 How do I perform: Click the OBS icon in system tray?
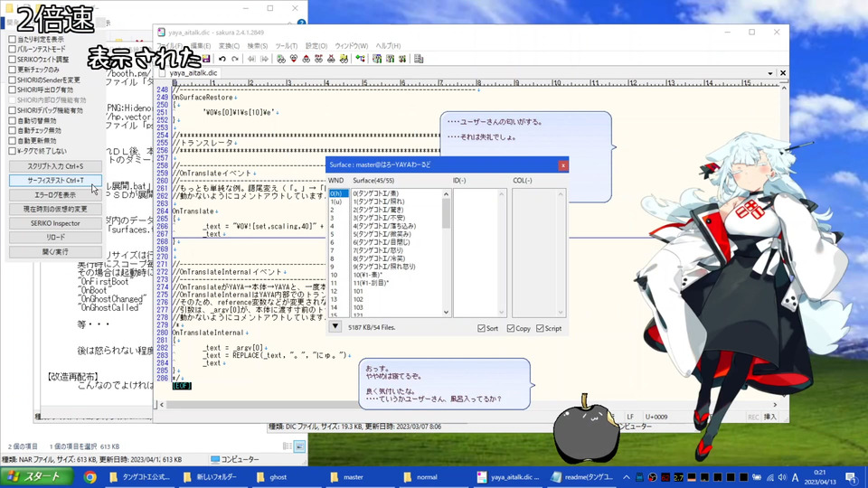tap(653, 477)
